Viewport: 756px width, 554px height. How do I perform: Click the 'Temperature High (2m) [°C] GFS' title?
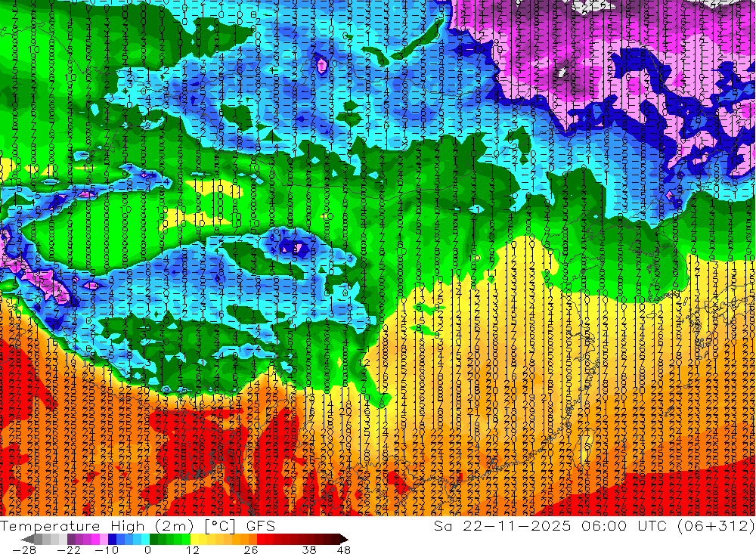click(138, 525)
